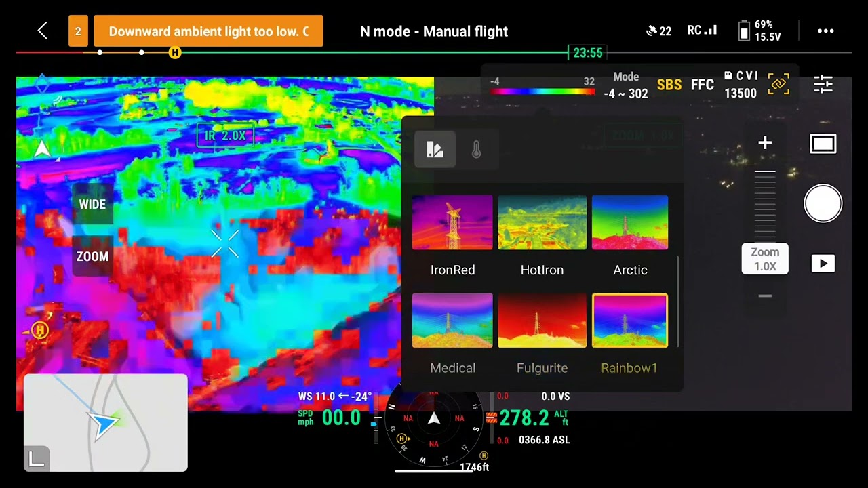The image size is (868, 488).
Task: Open the storage info showing 13500
Action: [x=741, y=85]
